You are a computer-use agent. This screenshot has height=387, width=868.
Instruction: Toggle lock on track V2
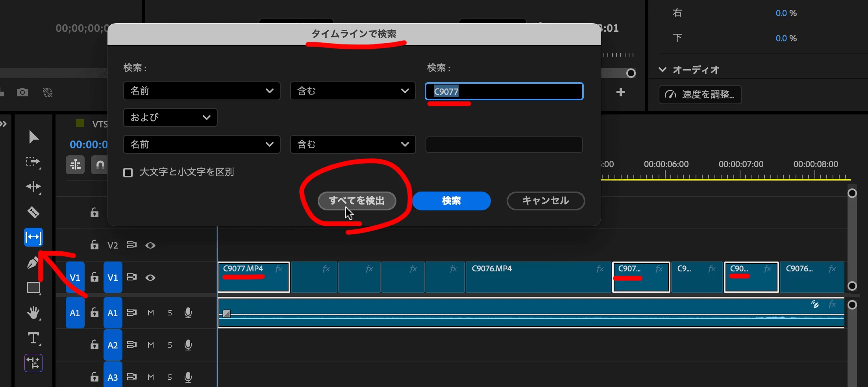[94, 245]
